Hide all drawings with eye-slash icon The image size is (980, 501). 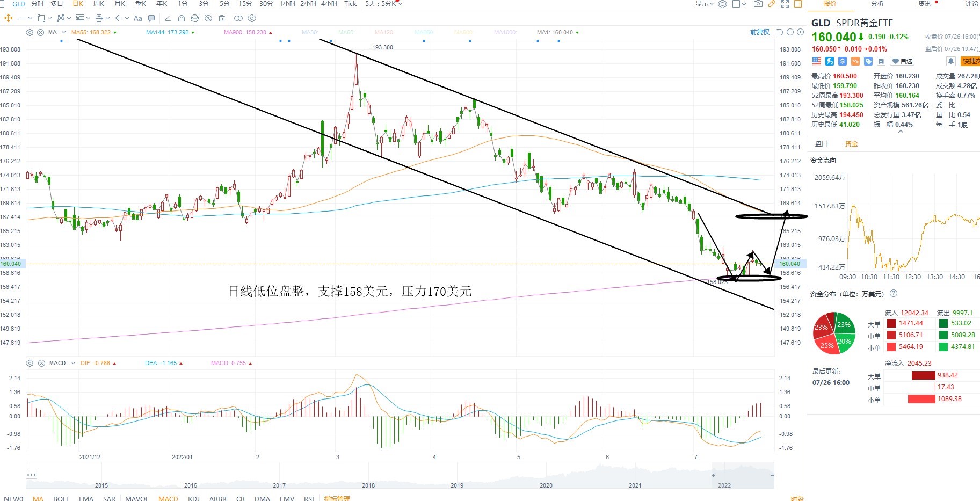208,18
